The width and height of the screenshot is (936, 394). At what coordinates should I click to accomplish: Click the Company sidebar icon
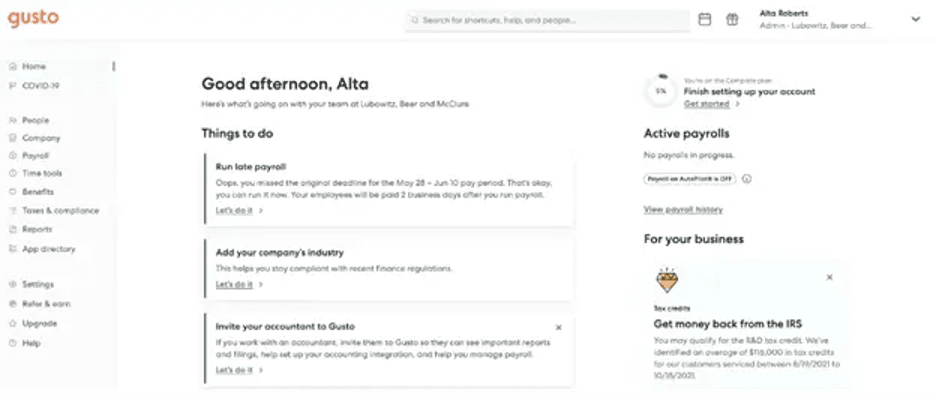(x=13, y=138)
